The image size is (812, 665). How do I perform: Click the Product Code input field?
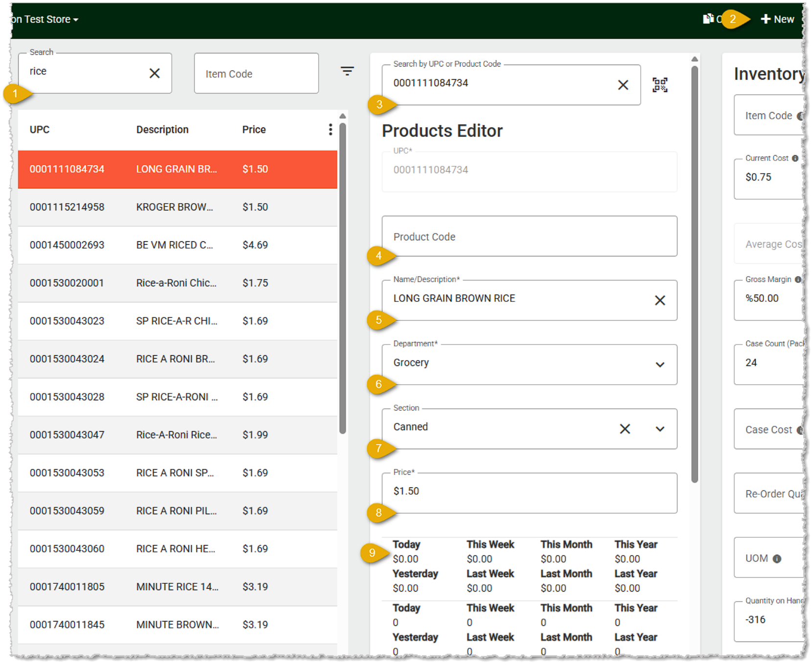coord(530,236)
